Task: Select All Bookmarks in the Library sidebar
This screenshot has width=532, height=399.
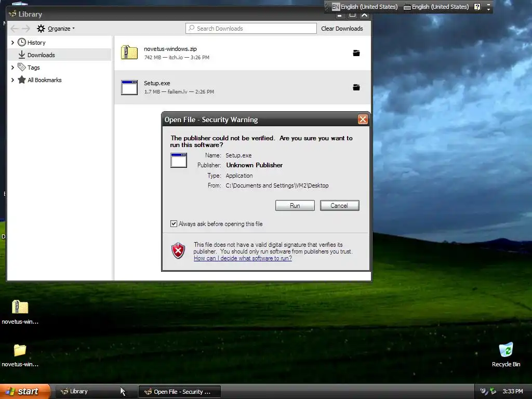Action: click(x=45, y=80)
